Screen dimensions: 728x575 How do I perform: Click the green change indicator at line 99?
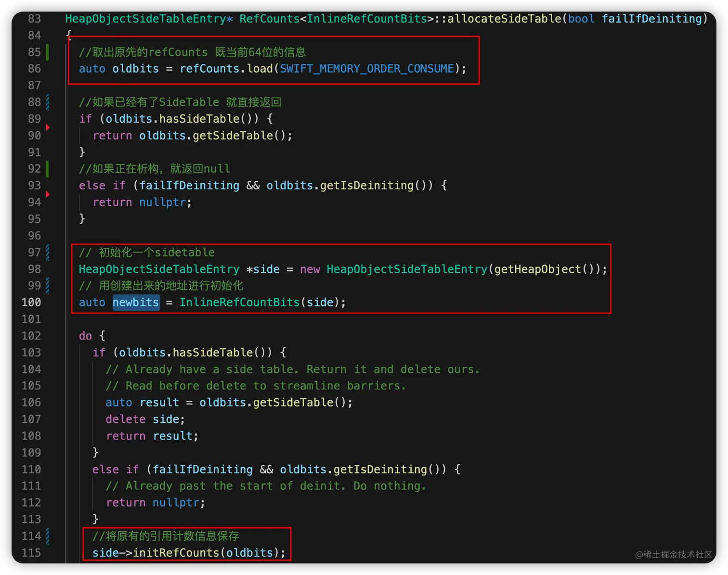(x=47, y=285)
